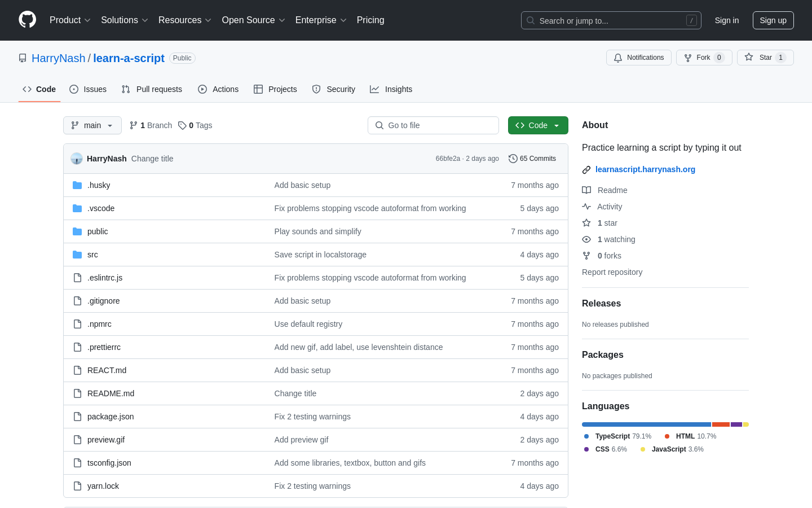The width and height of the screenshot is (812, 508).
Task: Click Report repository
Action: click(x=612, y=272)
